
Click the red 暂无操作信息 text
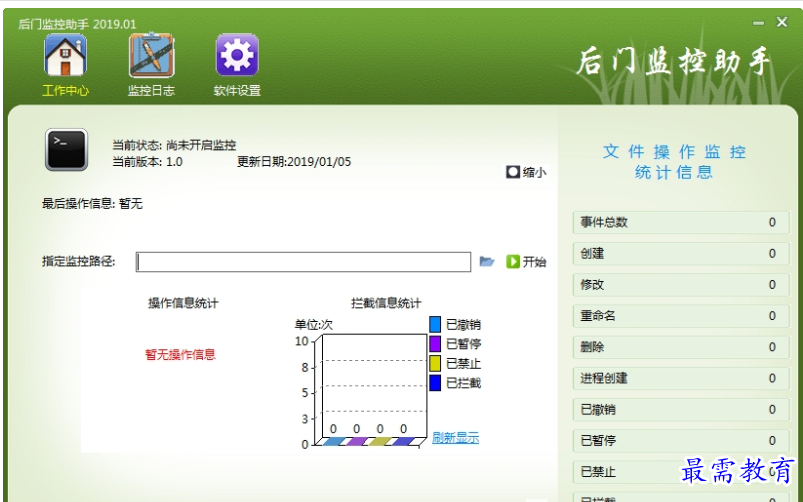tap(180, 354)
